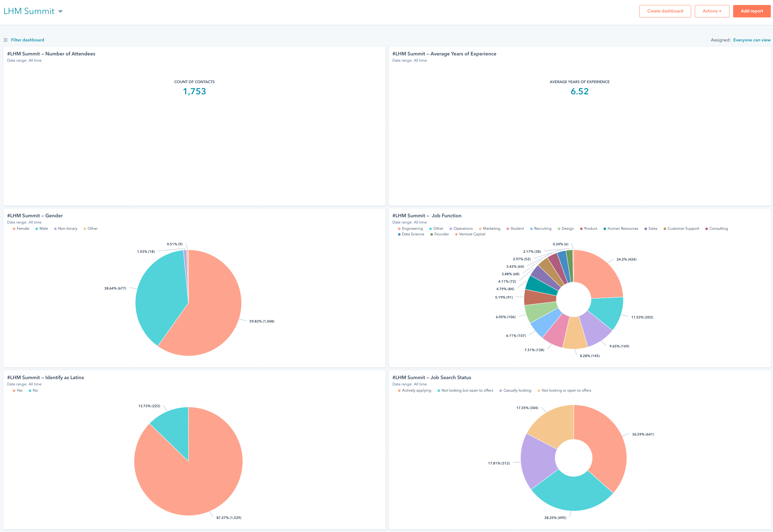This screenshot has width=773, height=532.
Task: Toggle Actively applying legend dot
Action: [399, 391]
